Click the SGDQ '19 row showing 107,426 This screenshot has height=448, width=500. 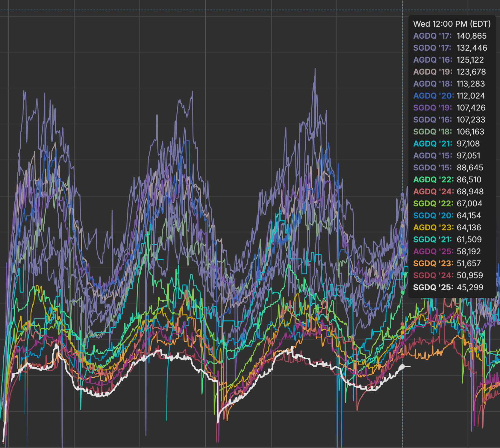(x=449, y=108)
